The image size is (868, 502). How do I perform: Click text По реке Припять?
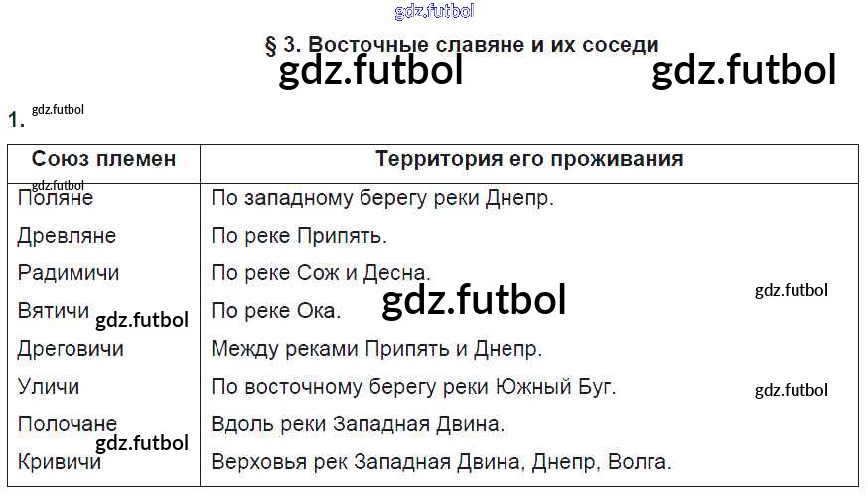point(299,236)
